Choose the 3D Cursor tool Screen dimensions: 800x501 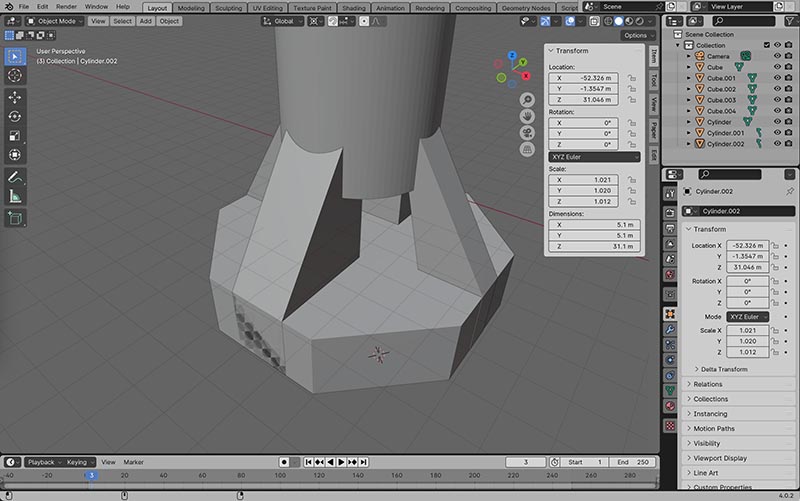pos(15,75)
